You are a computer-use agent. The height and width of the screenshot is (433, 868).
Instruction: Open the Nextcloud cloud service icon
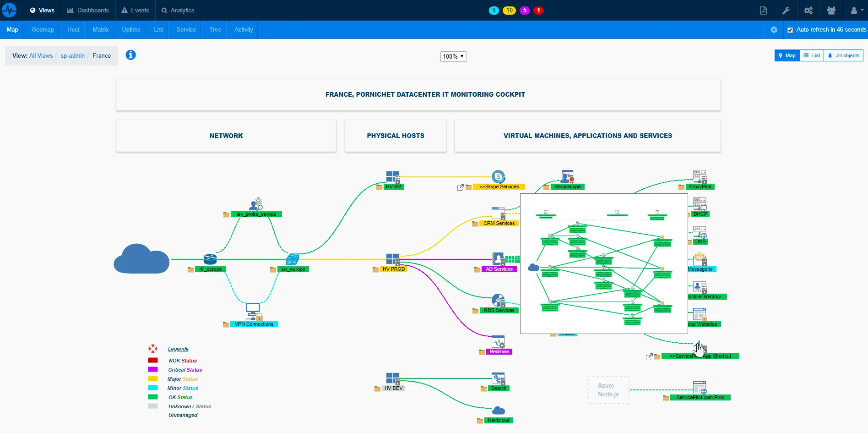(499, 410)
